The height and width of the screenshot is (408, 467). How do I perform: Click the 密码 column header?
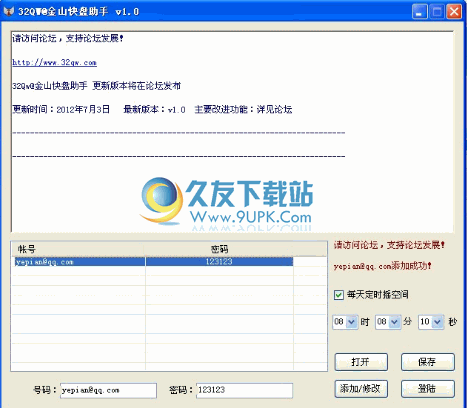point(219,249)
